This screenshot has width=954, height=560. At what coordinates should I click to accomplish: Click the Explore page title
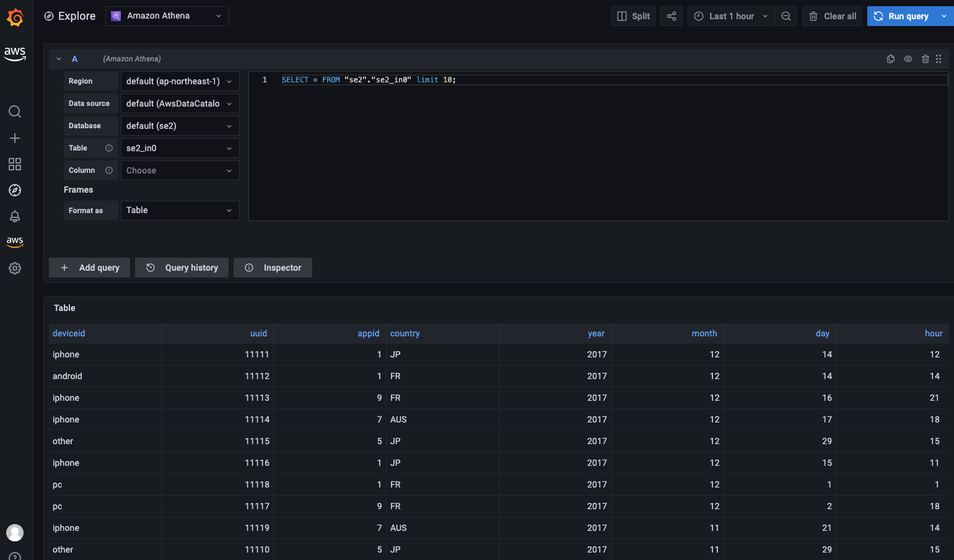click(x=77, y=16)
